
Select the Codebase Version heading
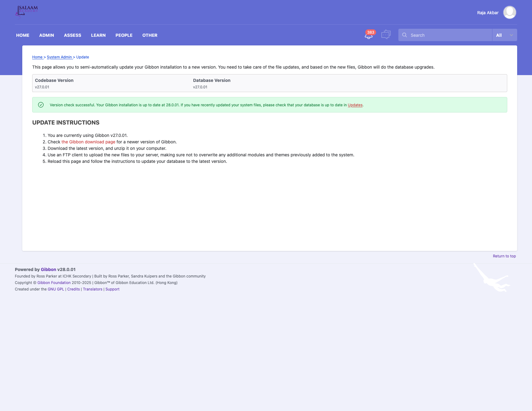pyautogui.click(x=54, y=80)
